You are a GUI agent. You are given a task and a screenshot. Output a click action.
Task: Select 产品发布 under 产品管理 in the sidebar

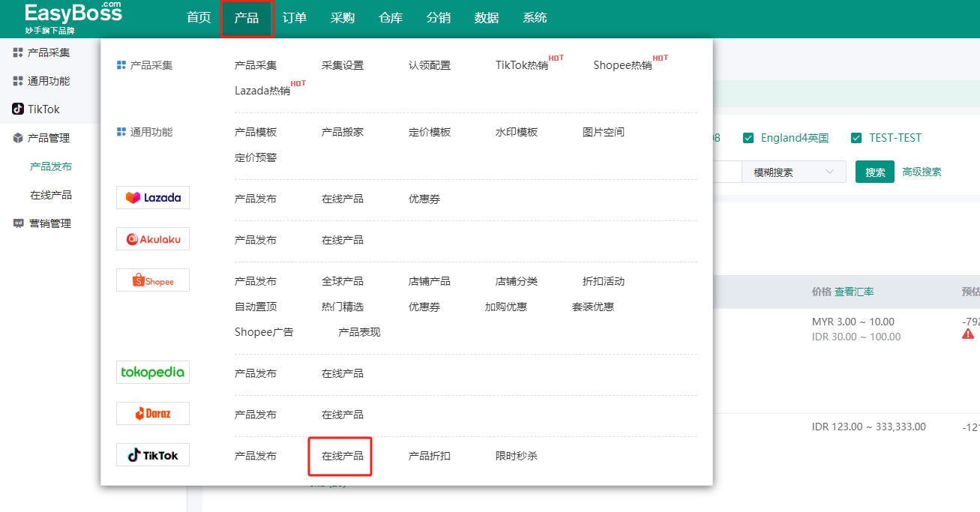(51, 166)
